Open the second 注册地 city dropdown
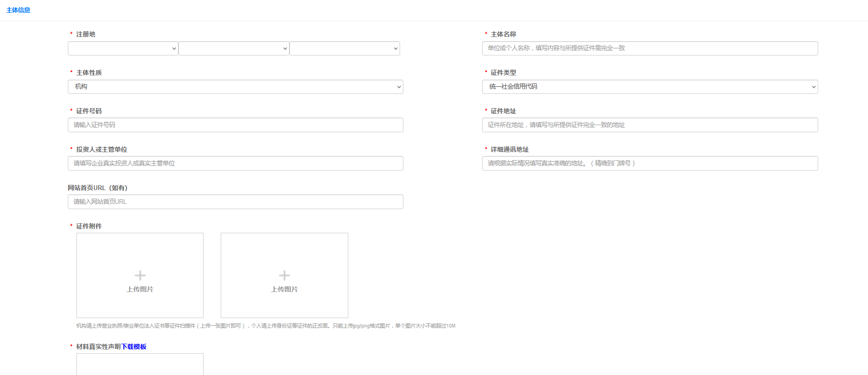This screenshot has width=868, height=375. point(233,48)
